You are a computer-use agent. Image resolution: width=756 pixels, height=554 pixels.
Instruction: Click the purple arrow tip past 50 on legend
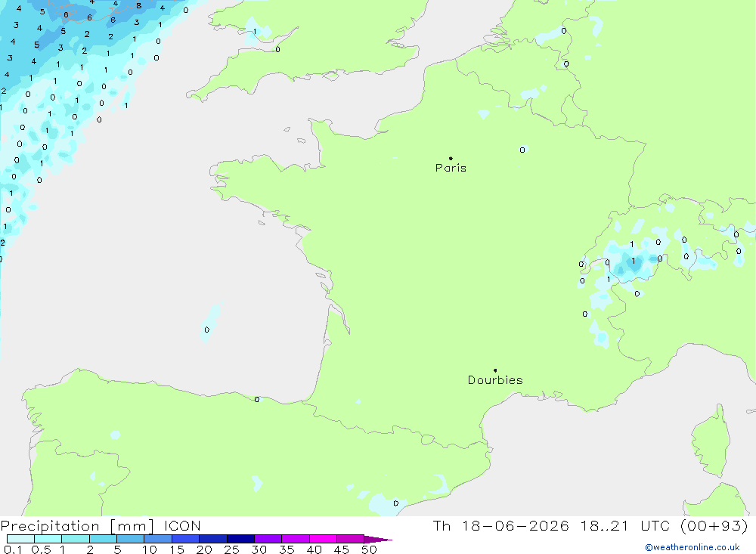point(378,540)
